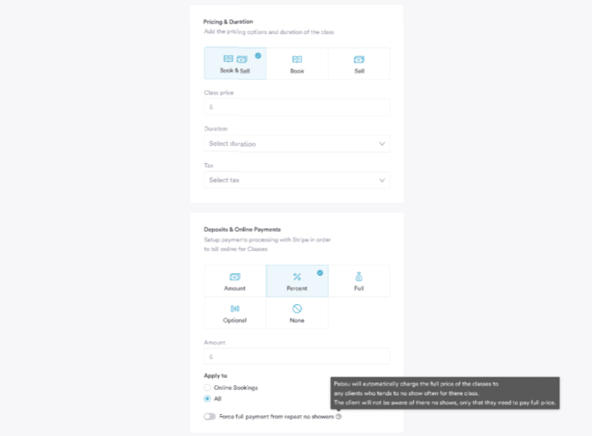Screen dimensions: 592x436
Task: Click the Book & Sell selected checkmark badge
Action: (258, 55)
